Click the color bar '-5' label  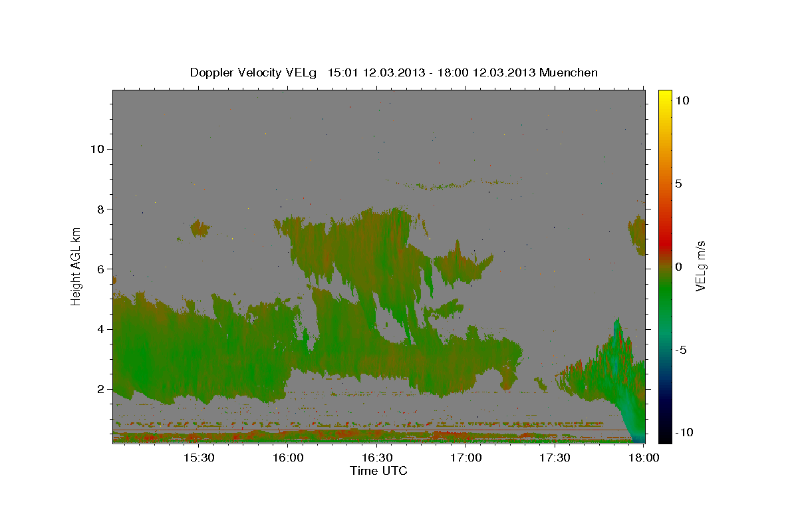click(682, 350)
